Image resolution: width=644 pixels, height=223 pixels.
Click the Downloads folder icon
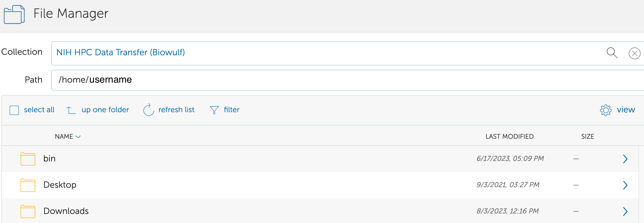(x=28, y=212)
